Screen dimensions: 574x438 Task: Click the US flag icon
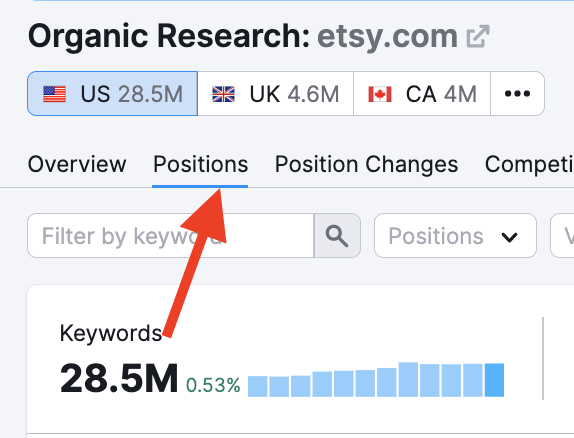tap(55, 94)
